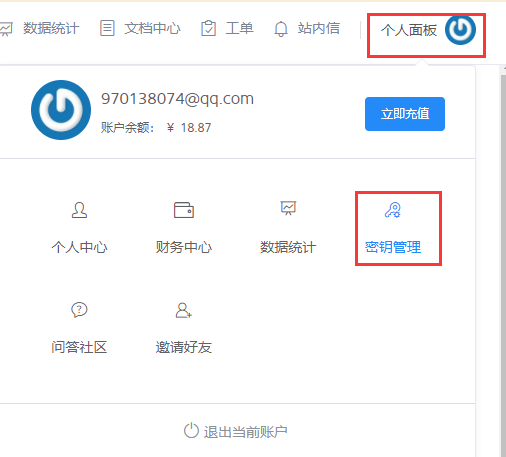Click the 文档中心 document icon
The image size is (506, 457).
(107, 28)
